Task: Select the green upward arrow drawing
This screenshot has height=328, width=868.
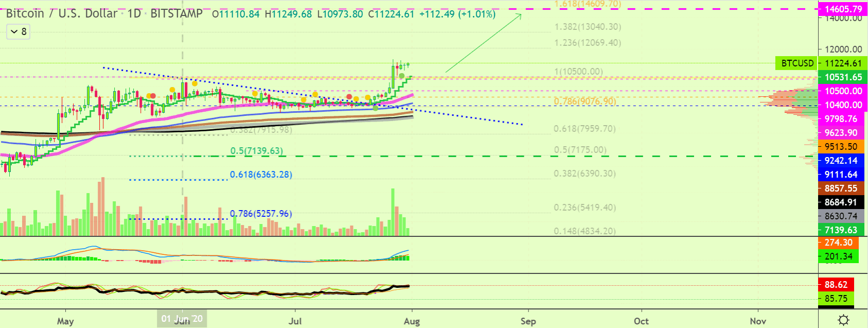Action: [x=483, y=43]
